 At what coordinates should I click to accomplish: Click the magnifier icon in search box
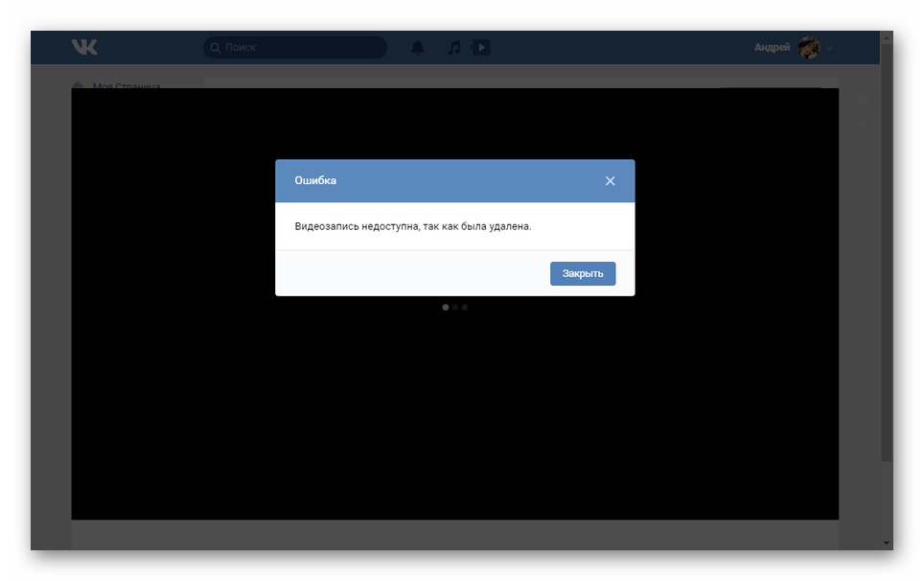point(216,48)
